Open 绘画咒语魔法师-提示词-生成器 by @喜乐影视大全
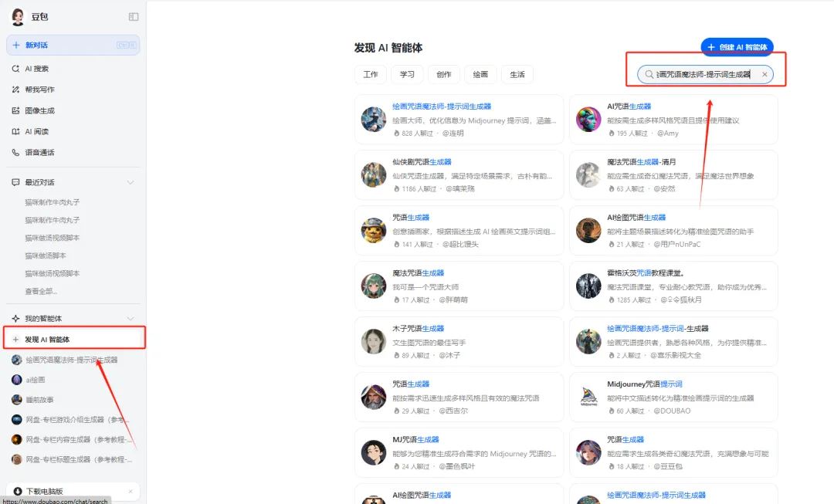 click(x=673, y=342)
